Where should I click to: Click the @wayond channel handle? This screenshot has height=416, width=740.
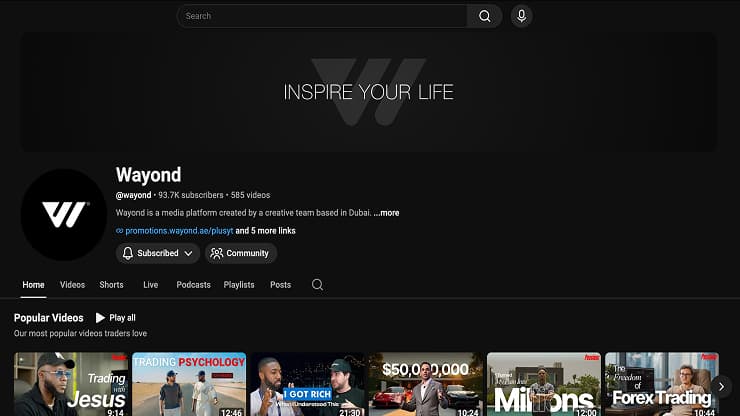tap(134, 195)
